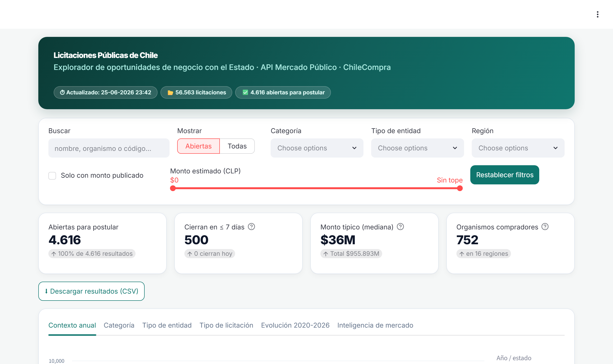This screenshot has width=613, height=364.
Task: Open the Región dropdown
Action: pos(518,148)
